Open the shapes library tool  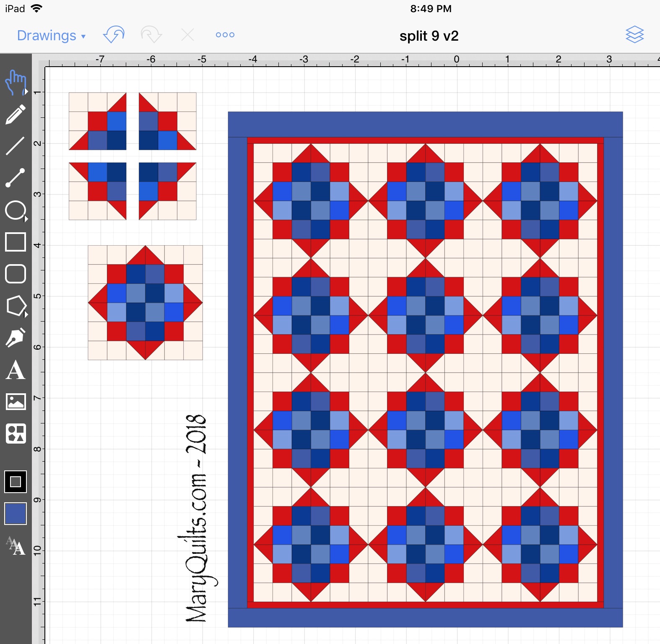tap(15, 434)
